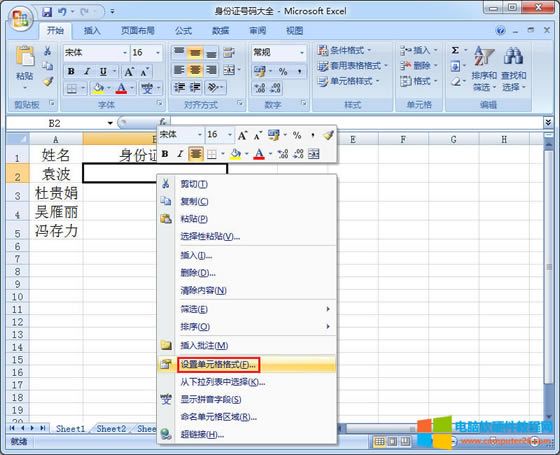Click the Format Painter brush in ribbon clipboard group

[x=48, y=82]
